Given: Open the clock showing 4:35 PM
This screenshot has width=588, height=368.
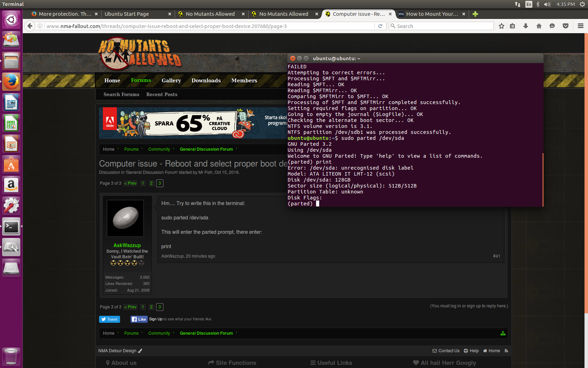Looking at the screenshot, I should (x=566, y=4).
